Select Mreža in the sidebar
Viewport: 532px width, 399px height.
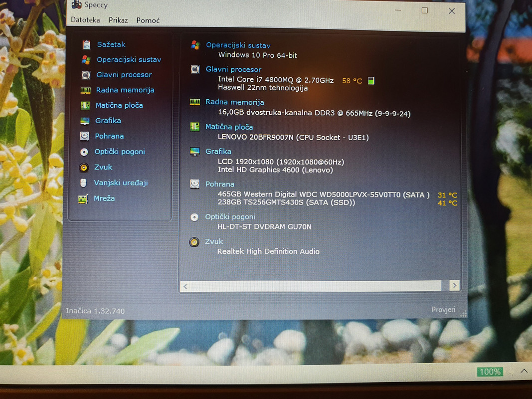pos(104,198)
